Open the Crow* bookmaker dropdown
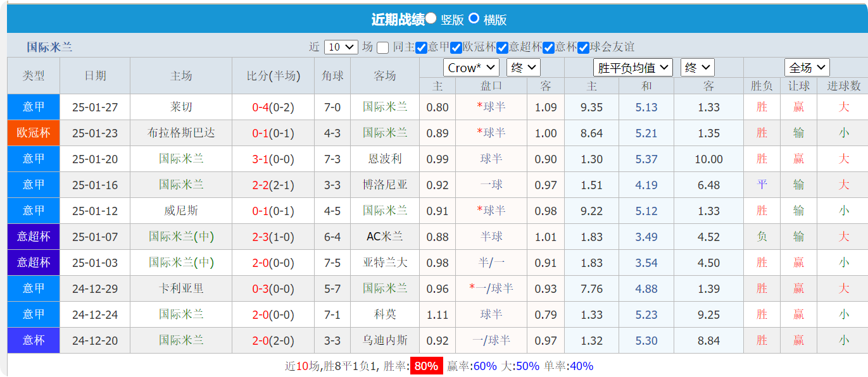This screenshot has height=377, width=868. pos(470,67)
